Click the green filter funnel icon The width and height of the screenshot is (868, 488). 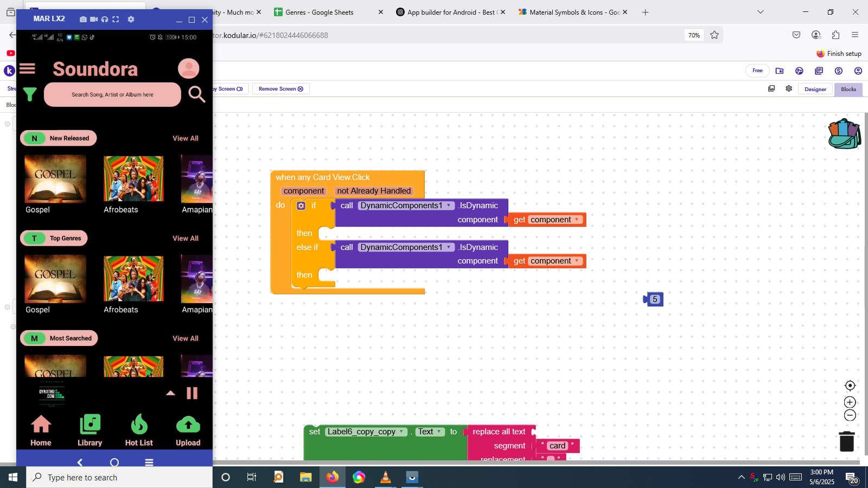pos(30,95)
